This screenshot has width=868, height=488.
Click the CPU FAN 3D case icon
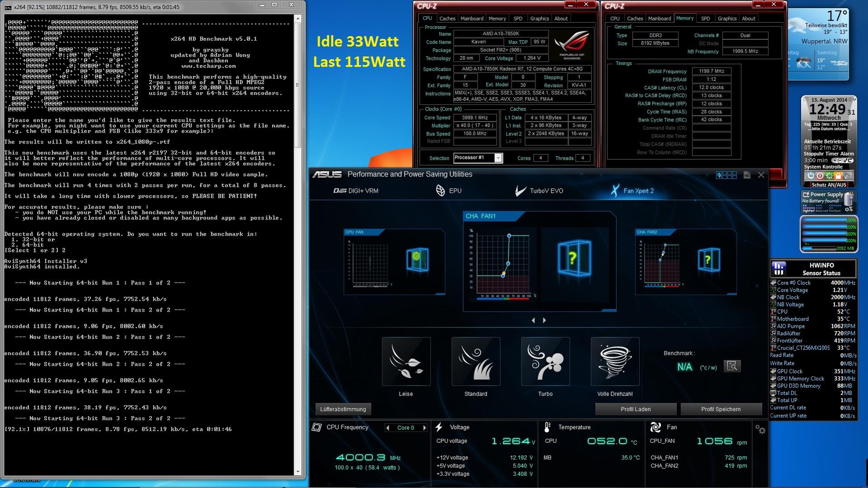point(417,259)
